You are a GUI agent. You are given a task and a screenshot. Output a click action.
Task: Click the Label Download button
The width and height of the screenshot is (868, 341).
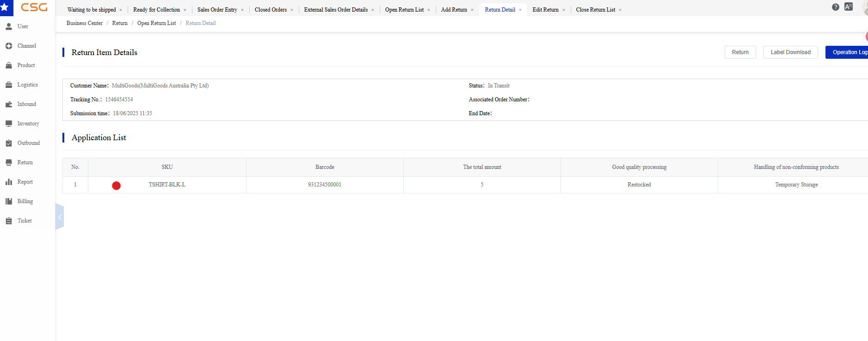tap(790, 52)
